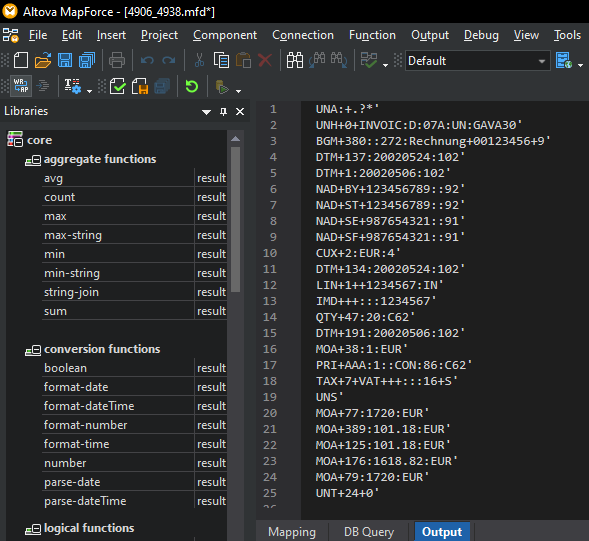Click the output line TAX+7+VAT+++:::16+S'
589x541 pixels.
(386, 381)
